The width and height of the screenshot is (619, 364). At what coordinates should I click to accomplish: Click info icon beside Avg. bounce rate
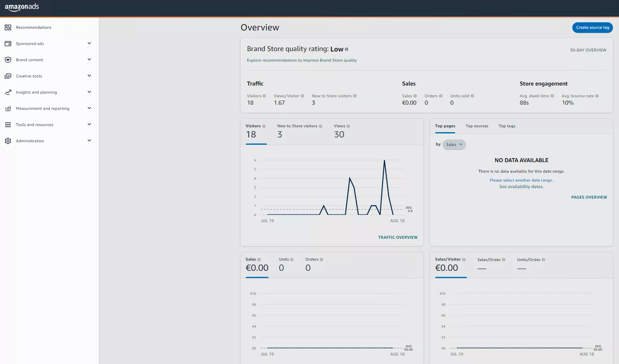(597, 96)
